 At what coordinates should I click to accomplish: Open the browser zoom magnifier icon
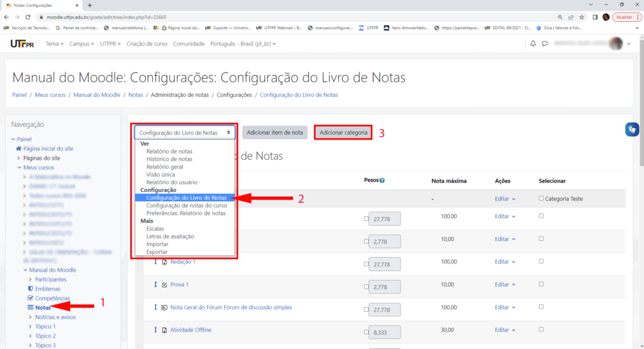point(560,17)
